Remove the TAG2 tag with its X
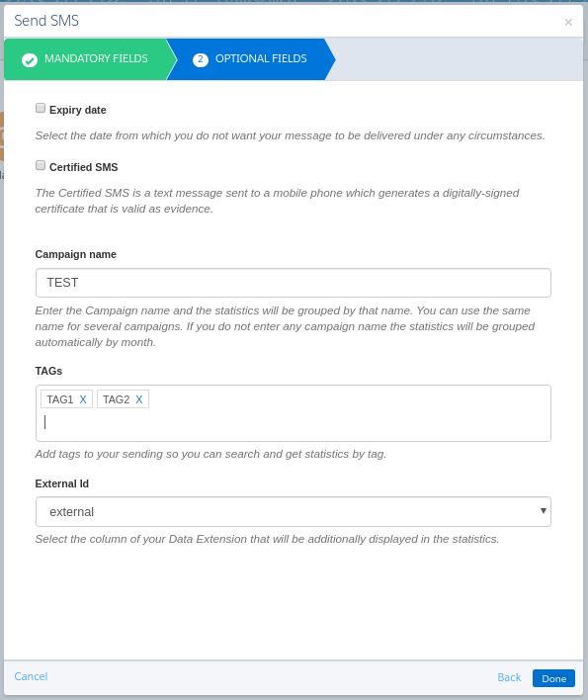Viewport: 588px width, 700px height. point(139,399)
